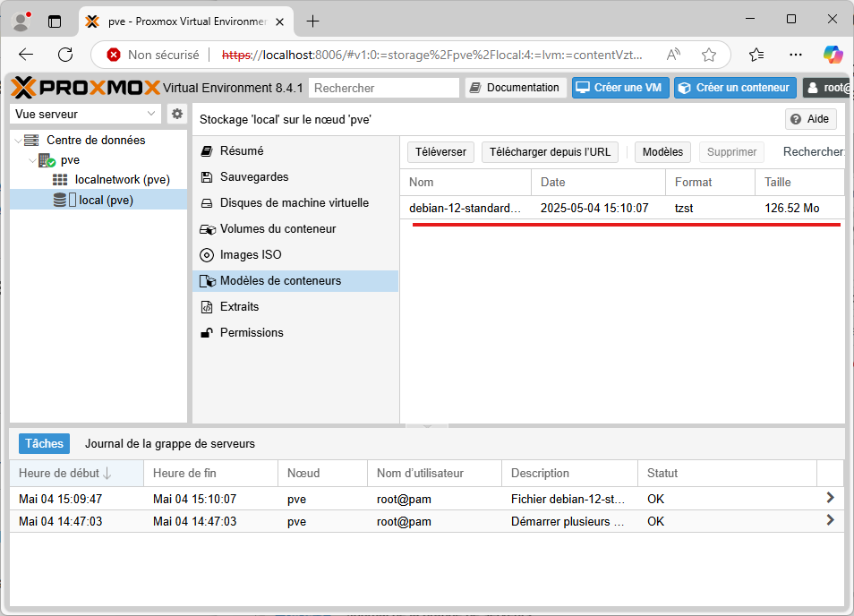
Task: Open Extraits section
Action: (295, 306)
